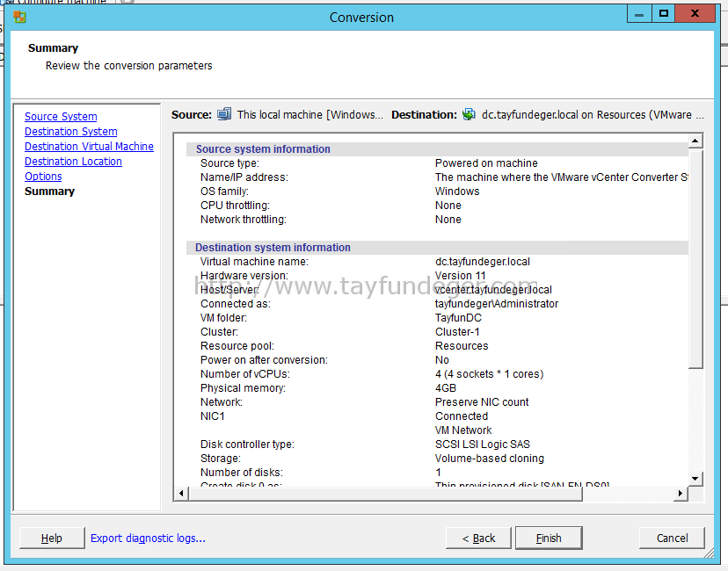The image size is (728, 571).
Task: Click the horizontal scroll right arrow
Action: point(681,493)
